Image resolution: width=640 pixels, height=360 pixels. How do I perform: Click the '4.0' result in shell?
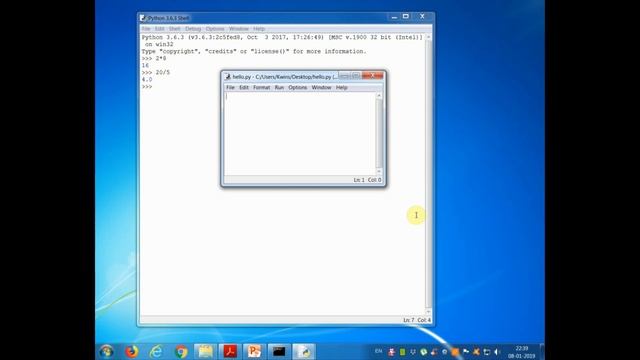coord(147,80)
